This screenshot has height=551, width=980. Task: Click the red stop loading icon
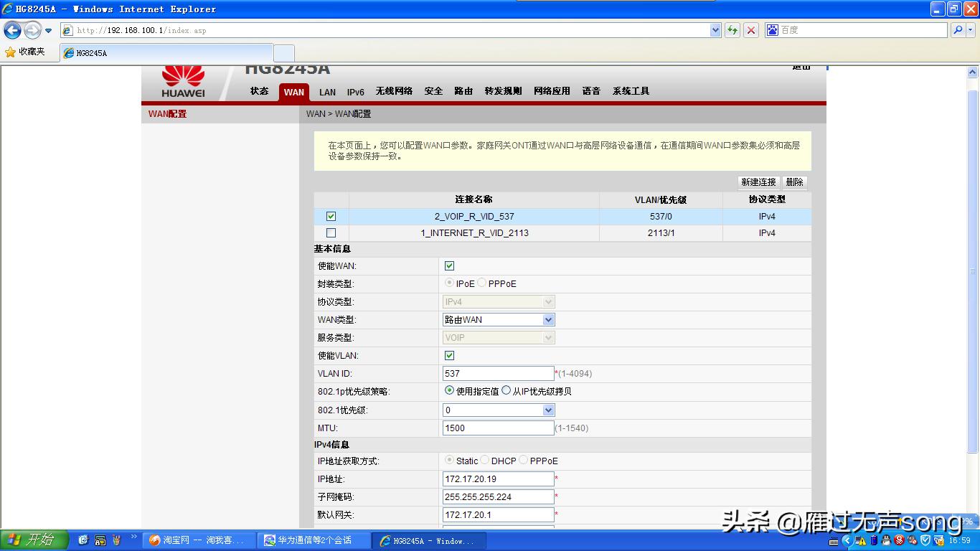click(750, 29)
